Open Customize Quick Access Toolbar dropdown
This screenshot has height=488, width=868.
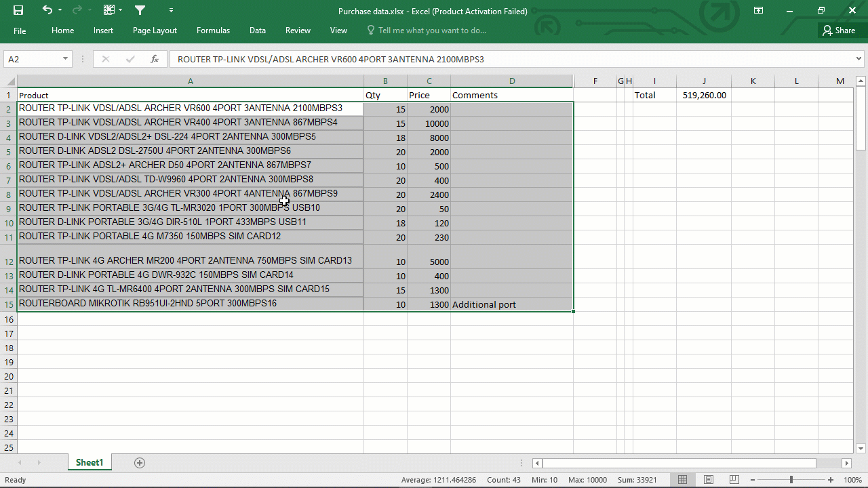[171, 10]
